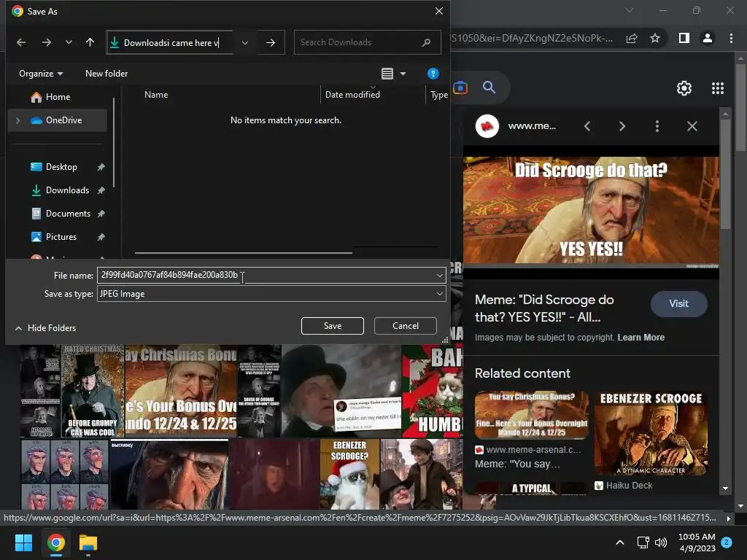747x560 pixels.
Task: Sort by Date modified column
Action: click(352, 95)
